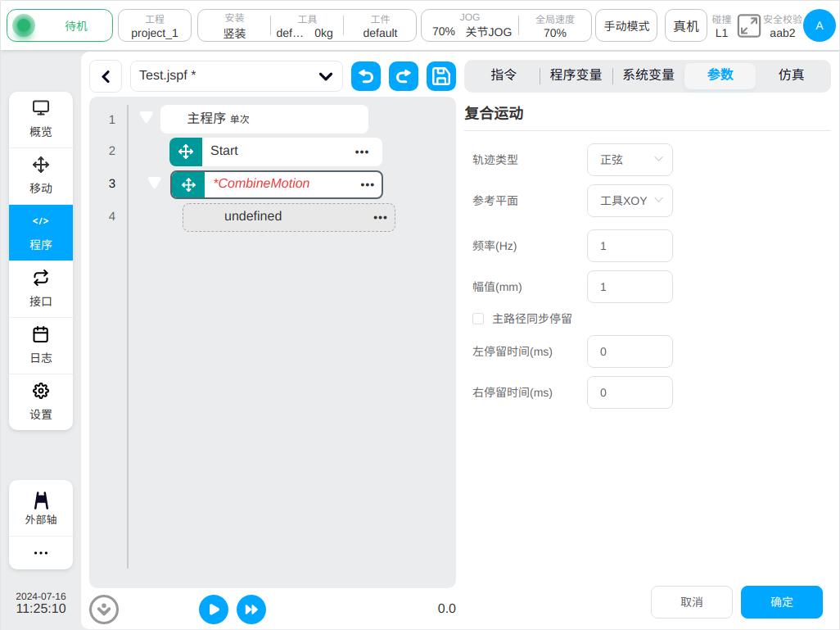Open the 轨迹类型 dropdown showing 正弦
The image size is (840, 630).
(630, 160)
